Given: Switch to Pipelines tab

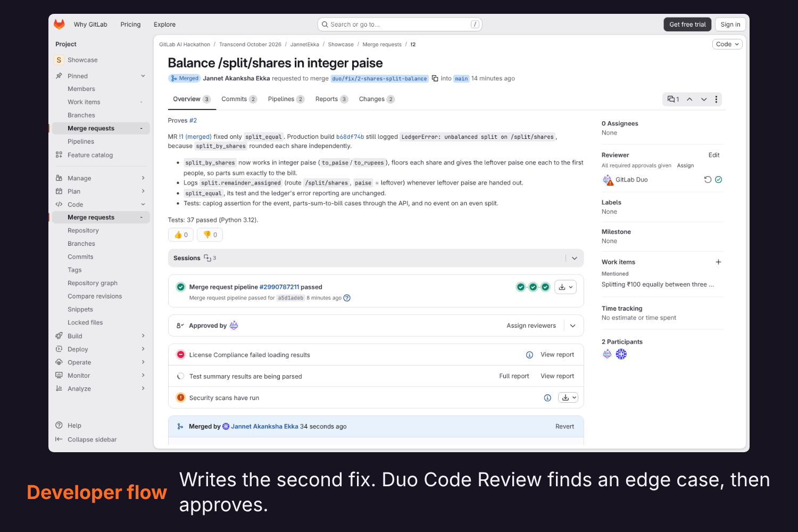Looking at the screenshot, I should click(286, 99).
